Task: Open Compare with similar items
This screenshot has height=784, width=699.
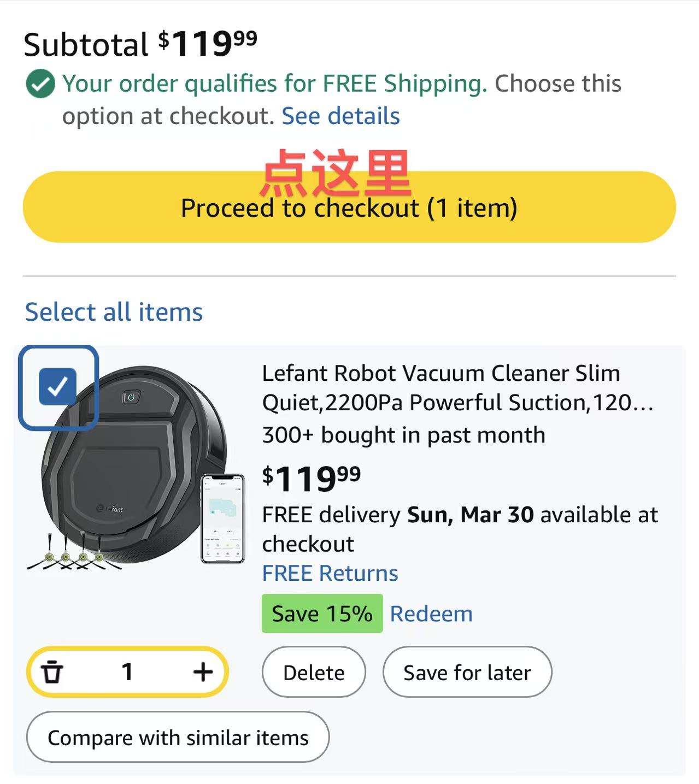Action: (178, 737)
